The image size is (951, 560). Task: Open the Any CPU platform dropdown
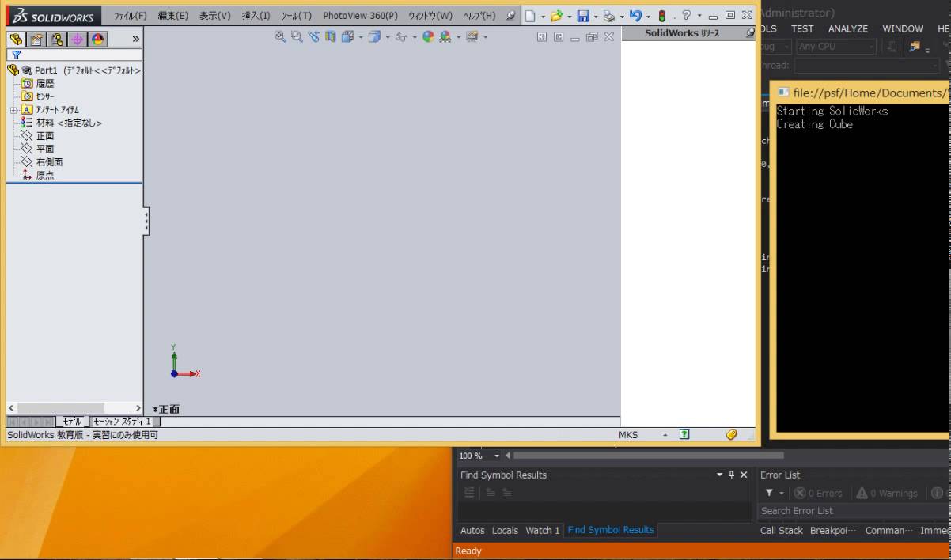tap(871, 47)
